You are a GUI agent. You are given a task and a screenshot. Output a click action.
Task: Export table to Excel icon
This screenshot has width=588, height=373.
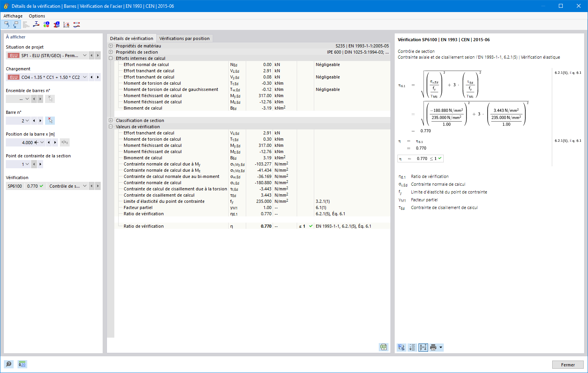(383, 347)
